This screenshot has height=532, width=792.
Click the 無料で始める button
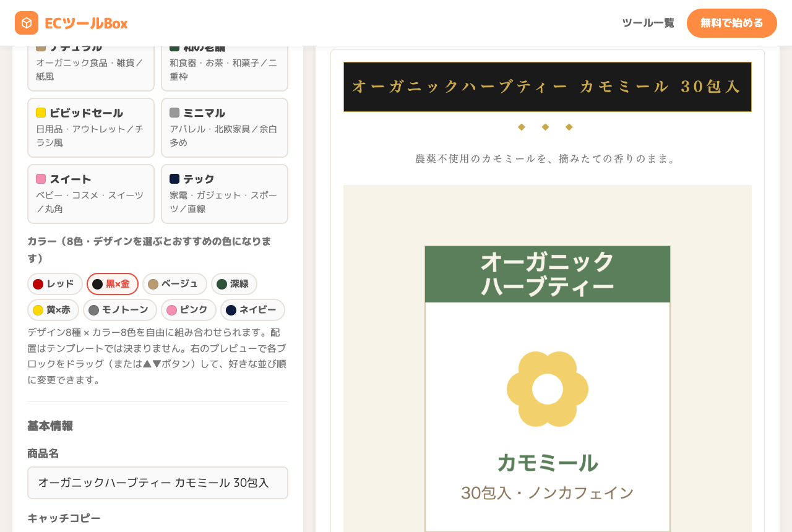pos(732,23)
